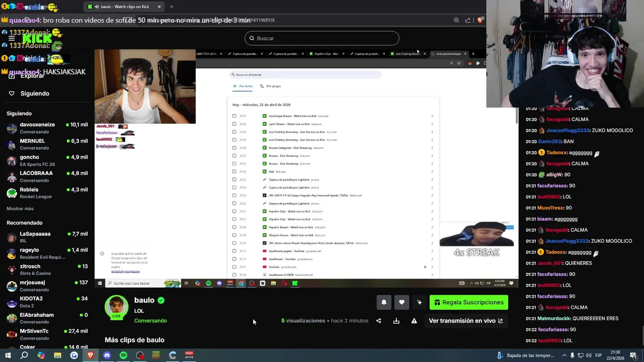This screenshot has height=362, width=644.
Task: Click search magnifier in the Buscar field
Action: coord(252,38)
